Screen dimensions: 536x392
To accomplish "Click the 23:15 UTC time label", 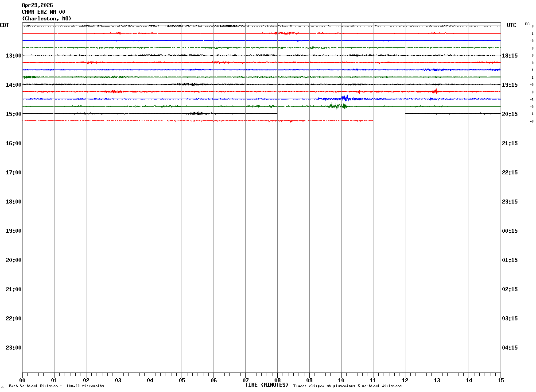I will (x=510, y=201).
